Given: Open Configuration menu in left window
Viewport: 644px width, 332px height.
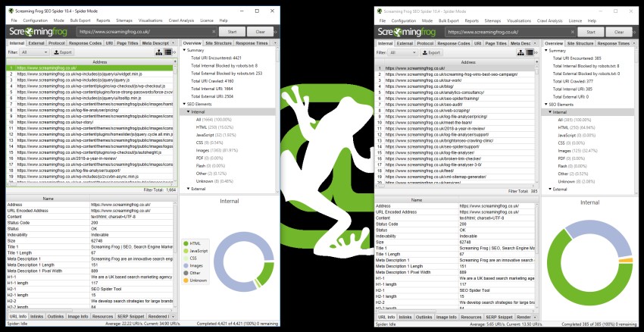Looking at the screenshot, I should (36, 20).
